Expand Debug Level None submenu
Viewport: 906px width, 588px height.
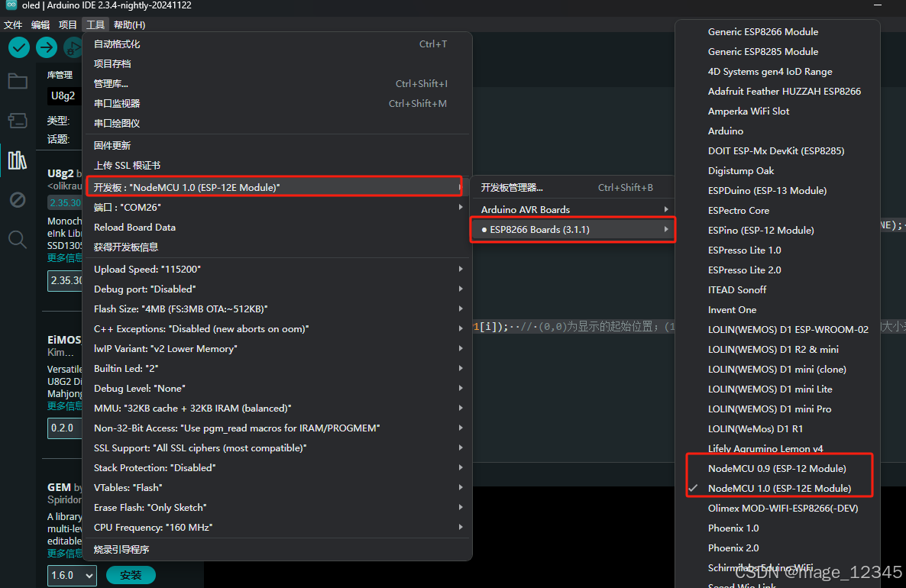(x=277, y=388)
